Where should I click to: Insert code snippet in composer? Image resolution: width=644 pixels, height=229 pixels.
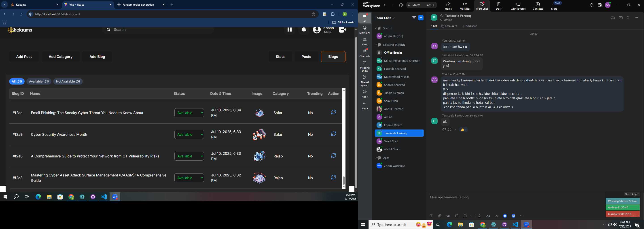[x=496, y=216]
